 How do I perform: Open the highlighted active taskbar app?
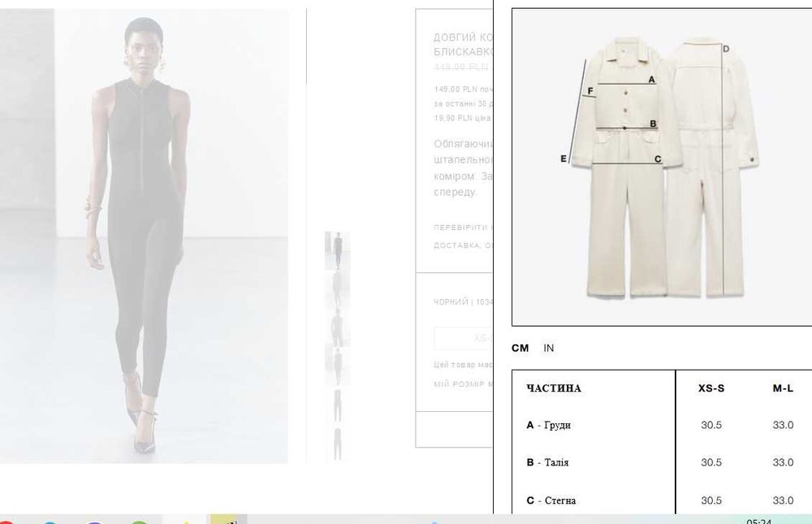(228, 519)
